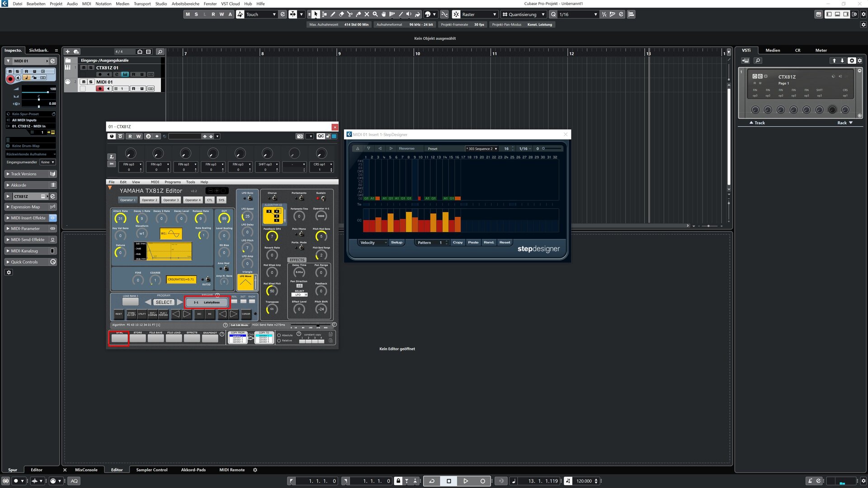Click the LatelyBass program name display
868x488 pixels.
207,302
